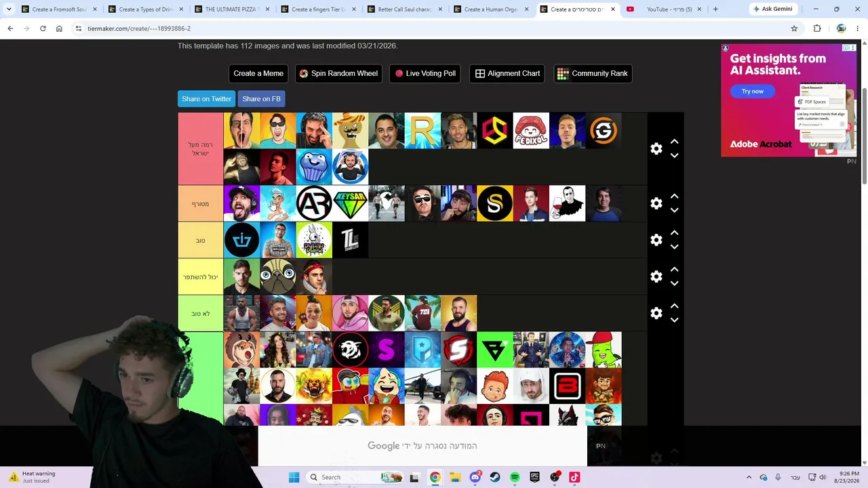Viewport: 868px width, 488px height.
Task: Open Spotify from the taskbar
Action: [x=515, y=477]
